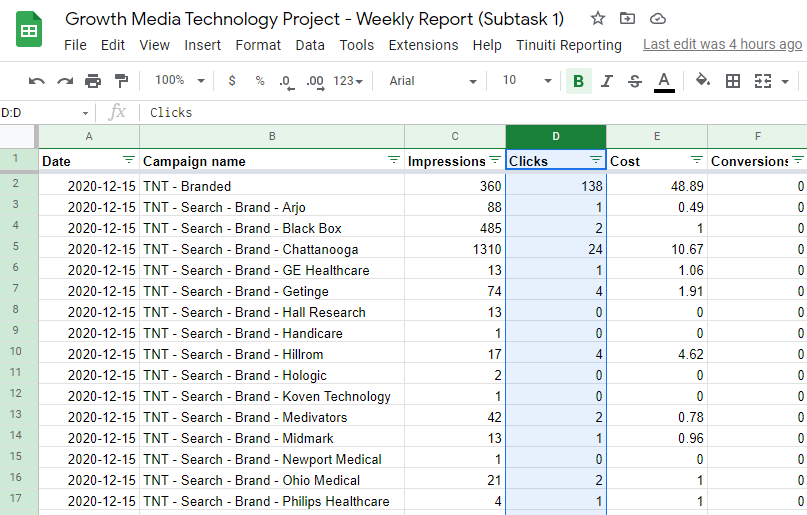Open the Extensions menu
807x515 pixels.
pyautogui.click(x=423, y=45)
